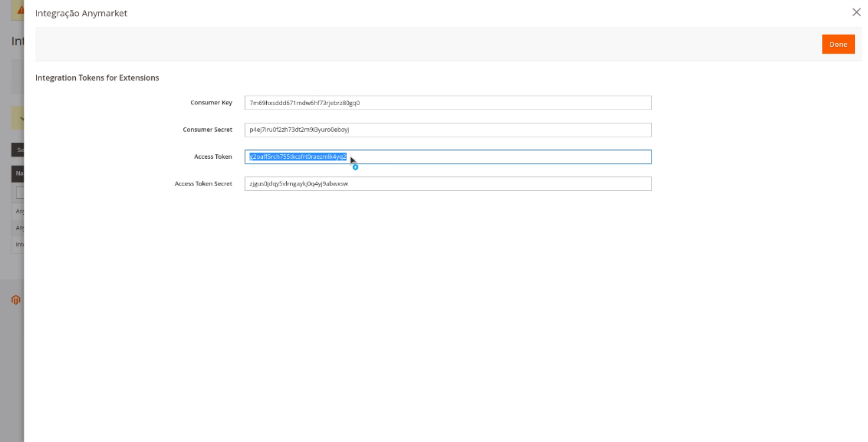Click the orange Done button
This screenshot has height=442, width=868.
pyautogui.click(x=838, y=45)
